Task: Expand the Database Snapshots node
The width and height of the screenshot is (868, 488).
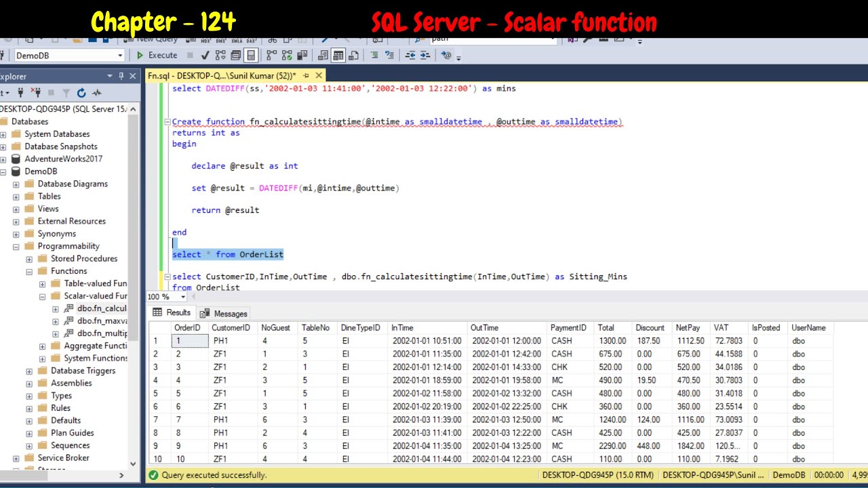Action: [3, 146]
